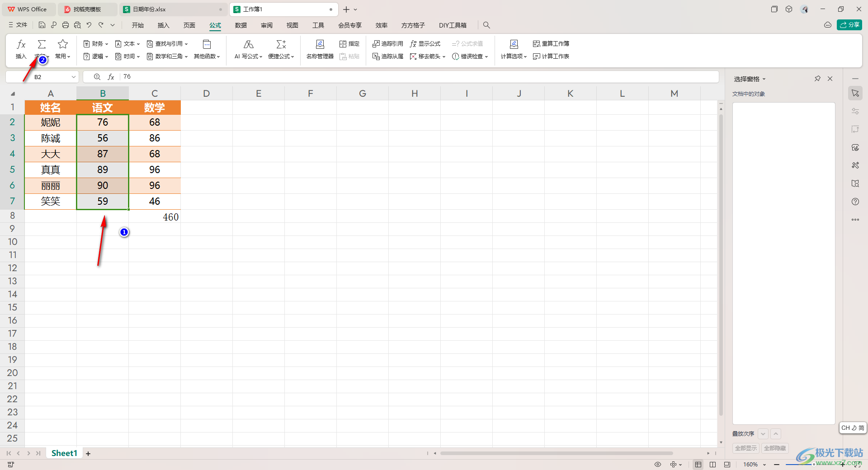Open a new document tab with plus

[346, 9]
